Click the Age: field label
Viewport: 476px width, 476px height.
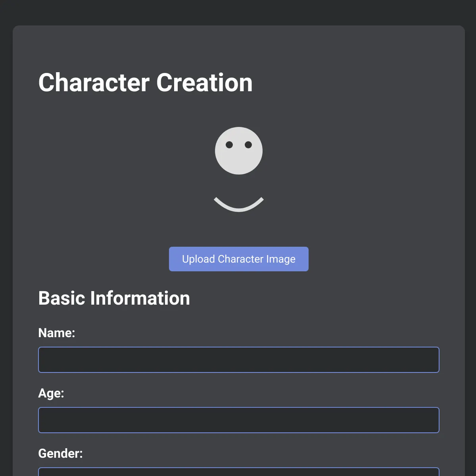point(51,393)
